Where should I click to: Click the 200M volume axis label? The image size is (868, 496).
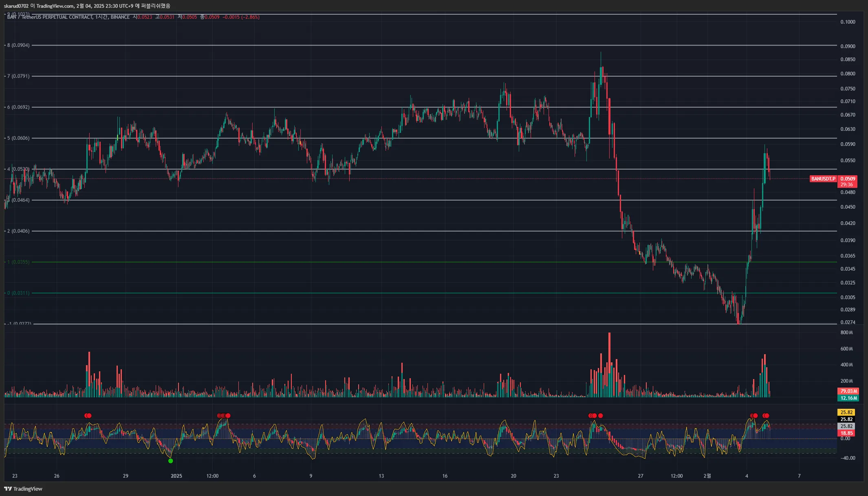pyautogui.click(x=846, y=381)
